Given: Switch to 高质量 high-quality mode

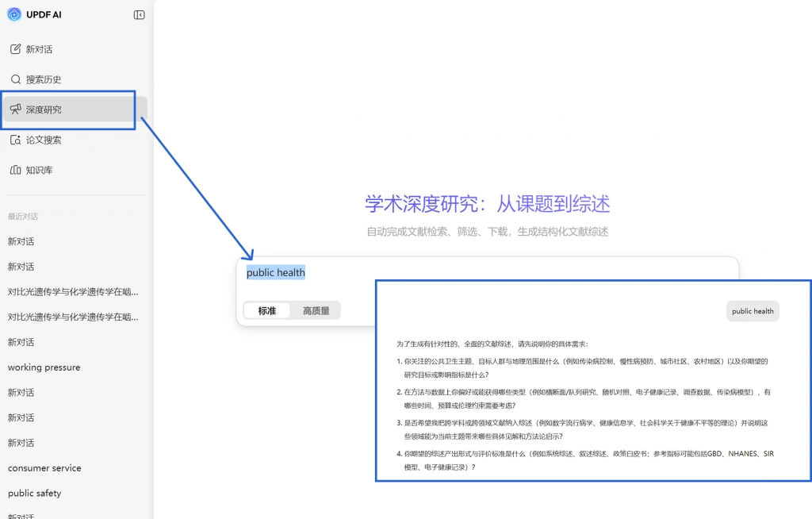Looking at the screenshot, I should [316, 310].
